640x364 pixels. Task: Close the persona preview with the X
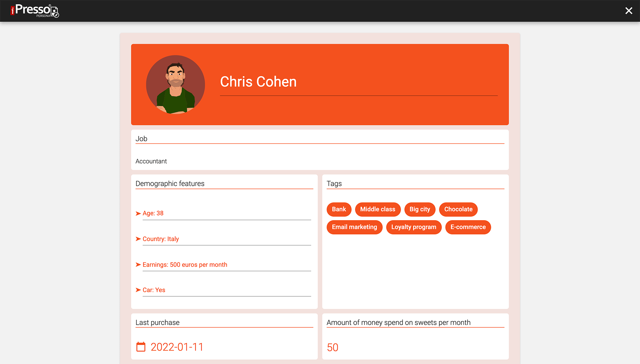(x=629, y=11)
